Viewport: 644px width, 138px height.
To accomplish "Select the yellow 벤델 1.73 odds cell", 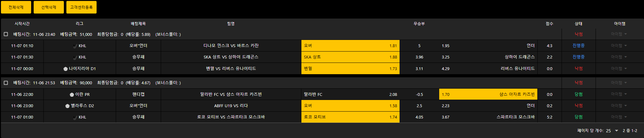I will click(350, 69).
